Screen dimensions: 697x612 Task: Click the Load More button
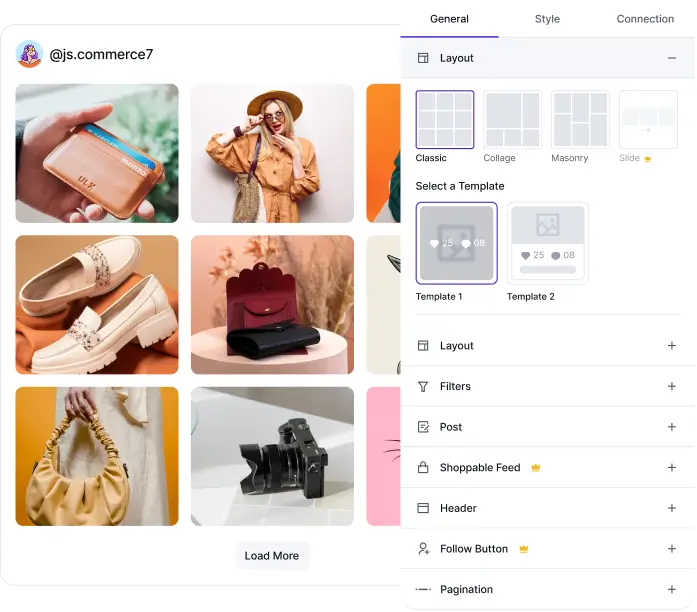pyautogui.click(x=272, y=556)
